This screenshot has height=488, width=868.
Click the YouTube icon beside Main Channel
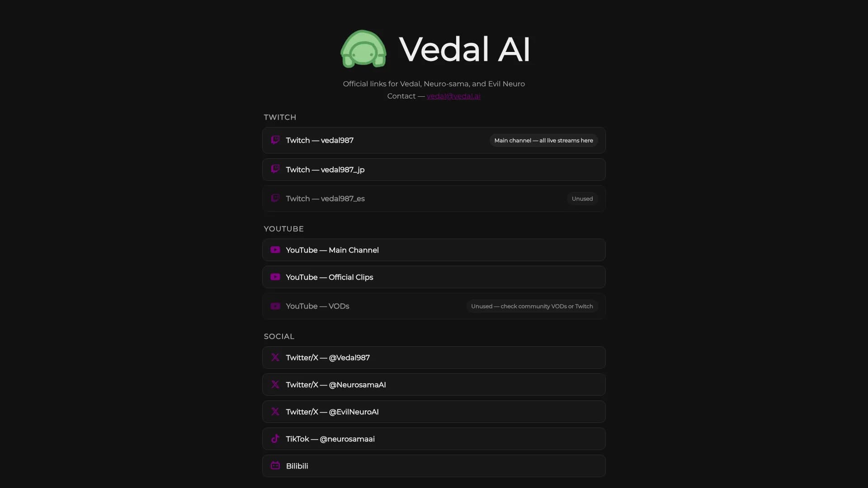click(275, 250)
